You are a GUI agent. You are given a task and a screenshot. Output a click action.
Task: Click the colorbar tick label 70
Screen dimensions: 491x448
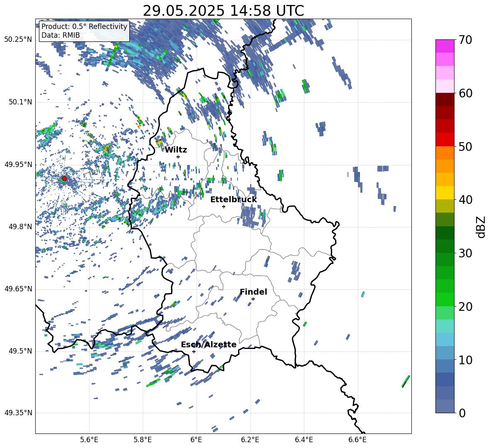466,40
